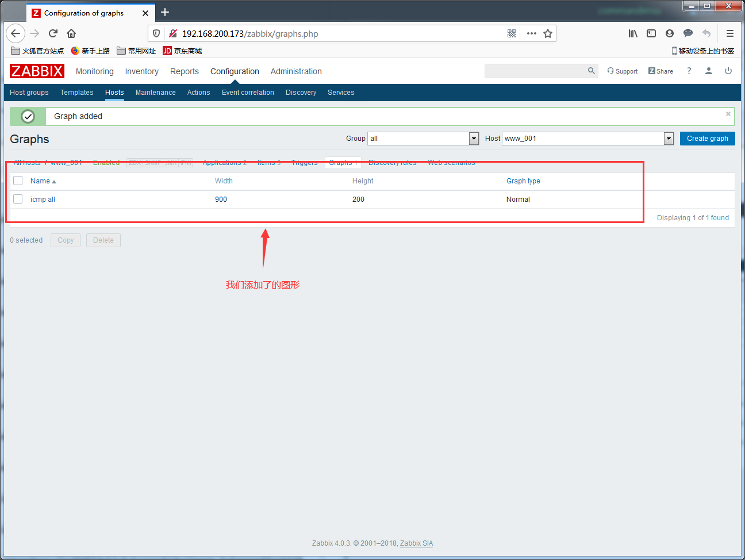Screen dimensions: 745x560
Task: Open Event correlation submenu
Action: pos(248,93)
